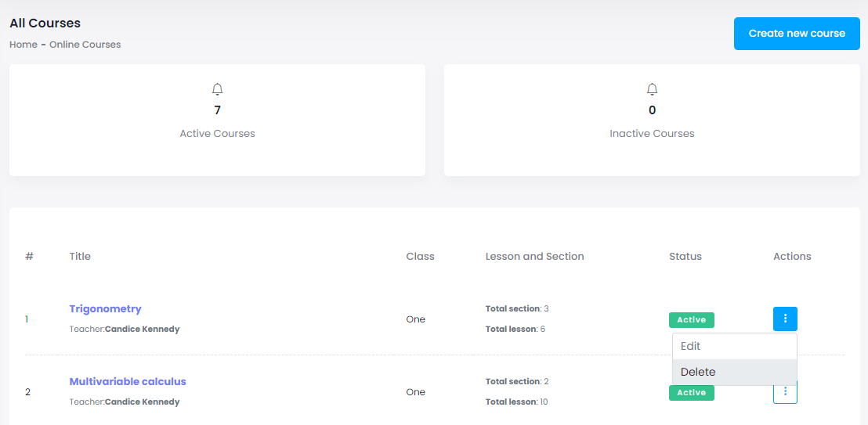
Task: Open the three-dot actions menu for Trigonometry
Action: tap(785, 319)
